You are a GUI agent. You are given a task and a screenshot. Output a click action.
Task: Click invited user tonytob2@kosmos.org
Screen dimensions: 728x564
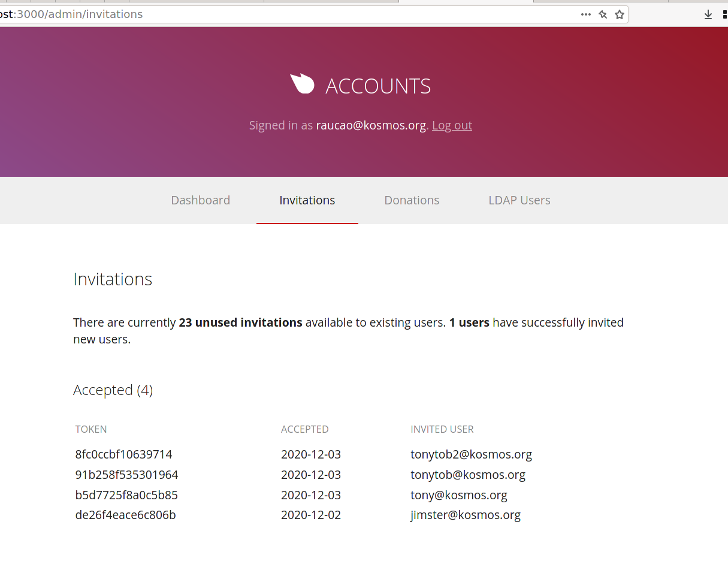pyautogui.click(x=471, y=454)
